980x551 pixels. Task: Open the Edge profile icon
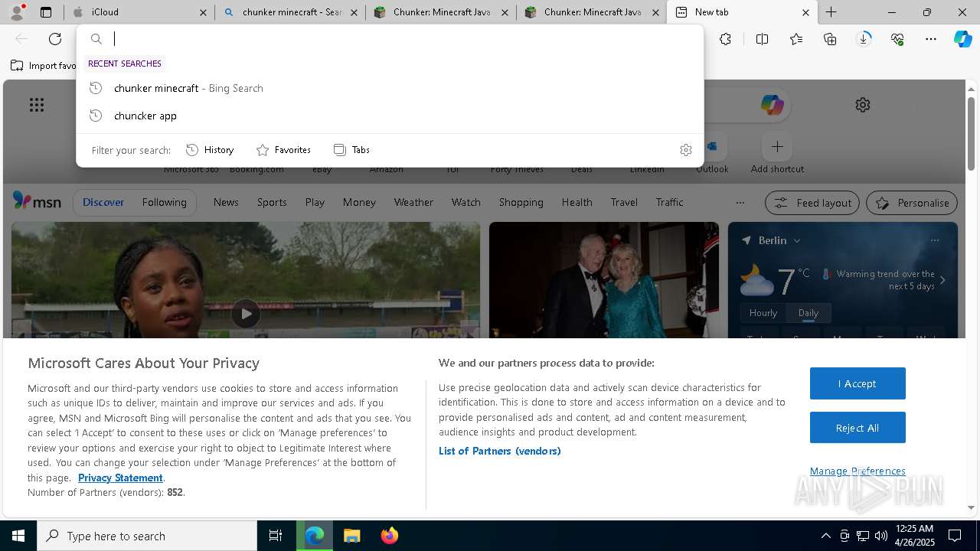(17, 12)
